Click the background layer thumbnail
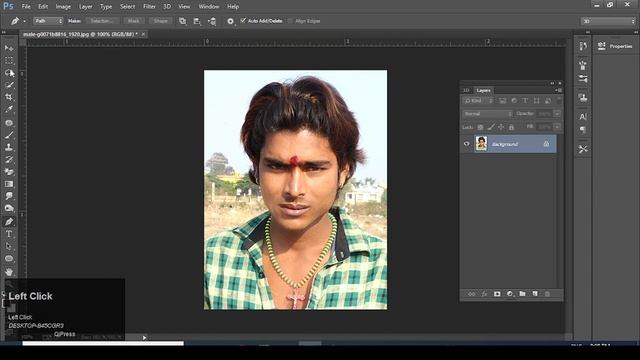 481,144
